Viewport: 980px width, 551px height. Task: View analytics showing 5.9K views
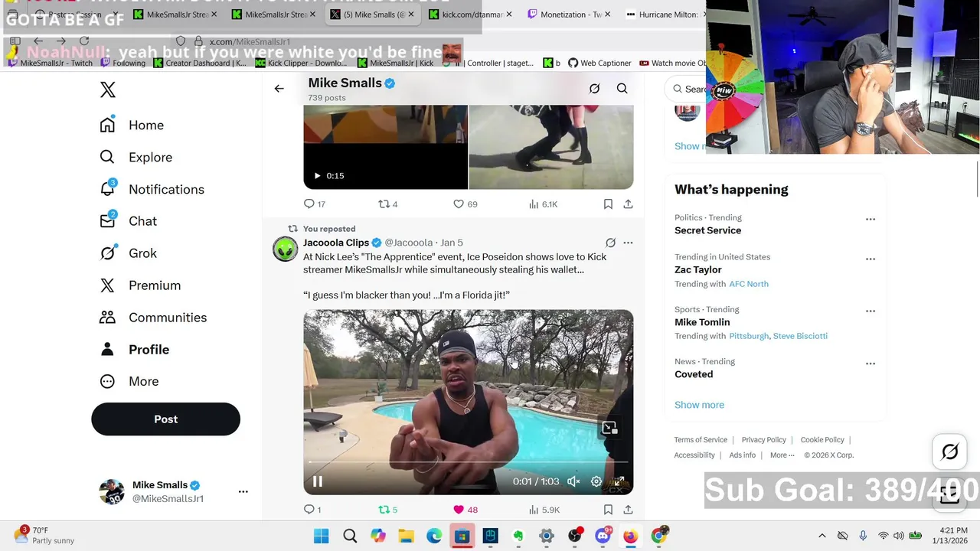pyautogui.click(x=543, y=510)
